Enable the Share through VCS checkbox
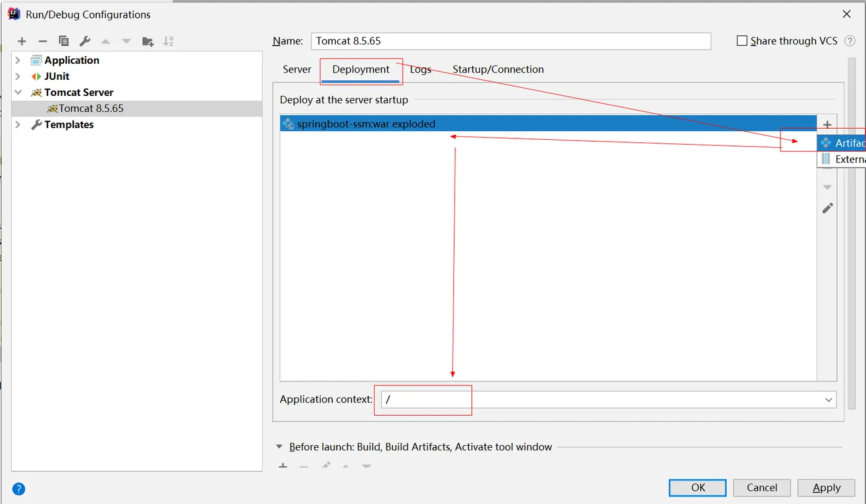The height and width of the screenshot is (504, 866). click(x=742, y=41)
